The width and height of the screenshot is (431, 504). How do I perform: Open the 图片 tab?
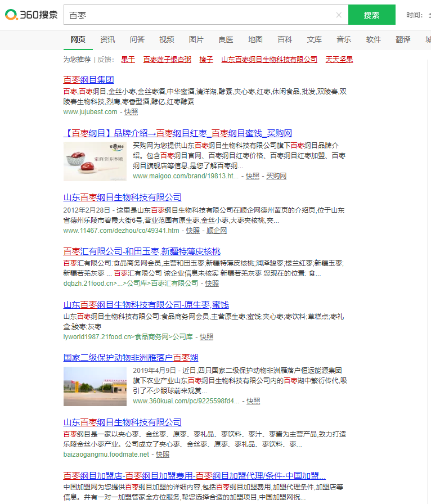click(x=196, y=39)
